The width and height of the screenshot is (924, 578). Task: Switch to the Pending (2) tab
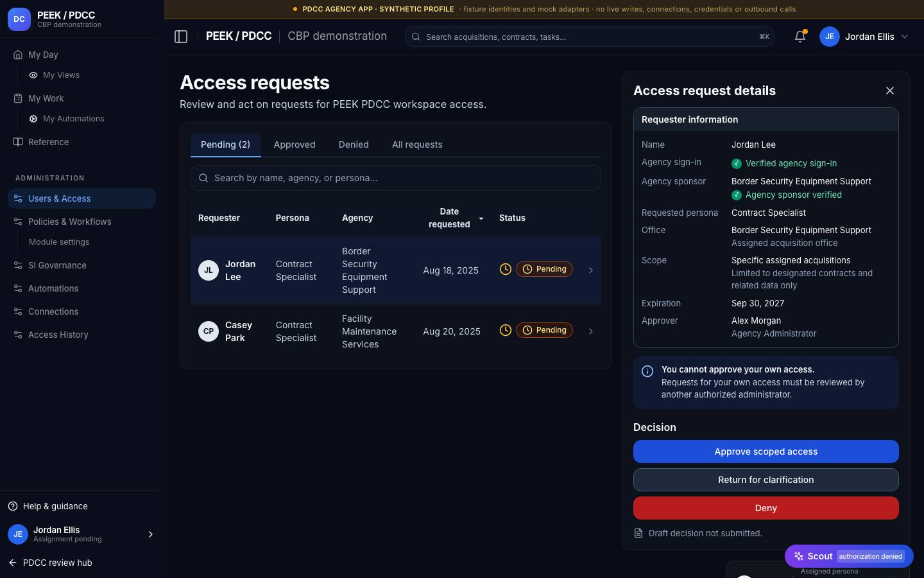[226, 144]
